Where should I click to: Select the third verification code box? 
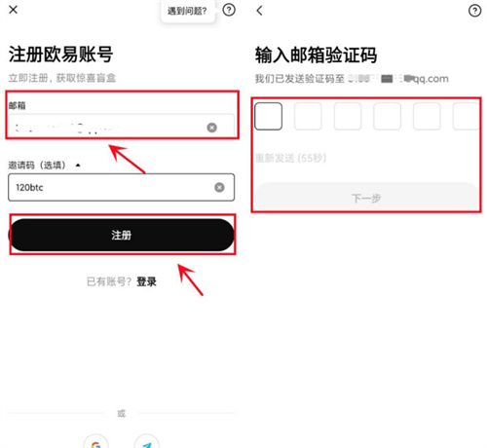(348, 116)
